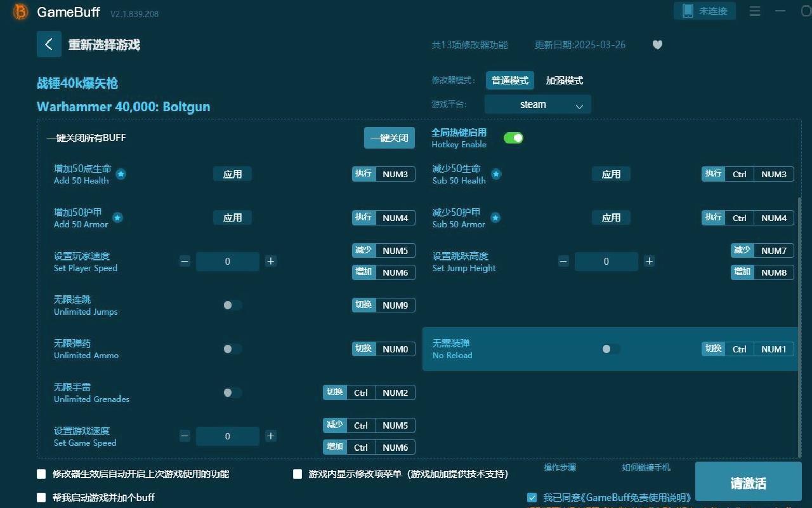Decrease game speed with minus button
Screen dimensions: 812x508
pyautogui.click(x=185, y=436)
